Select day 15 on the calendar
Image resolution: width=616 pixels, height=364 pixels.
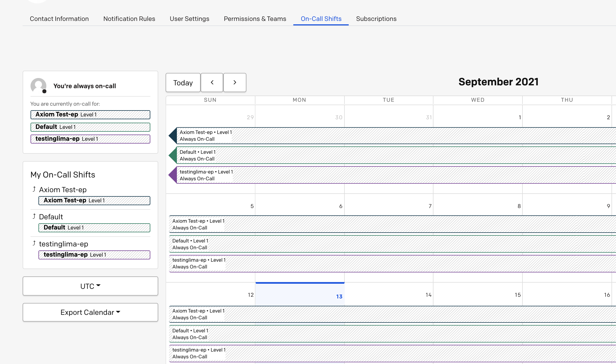518,295
